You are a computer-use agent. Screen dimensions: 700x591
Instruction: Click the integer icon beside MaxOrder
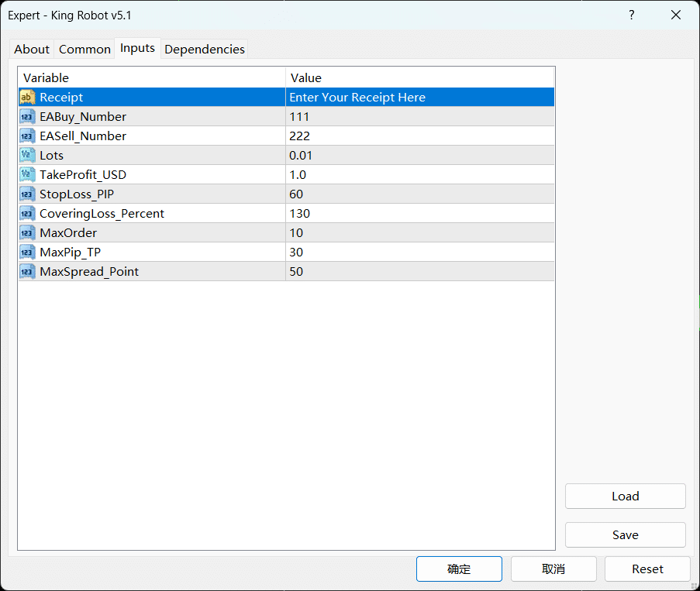27,232
